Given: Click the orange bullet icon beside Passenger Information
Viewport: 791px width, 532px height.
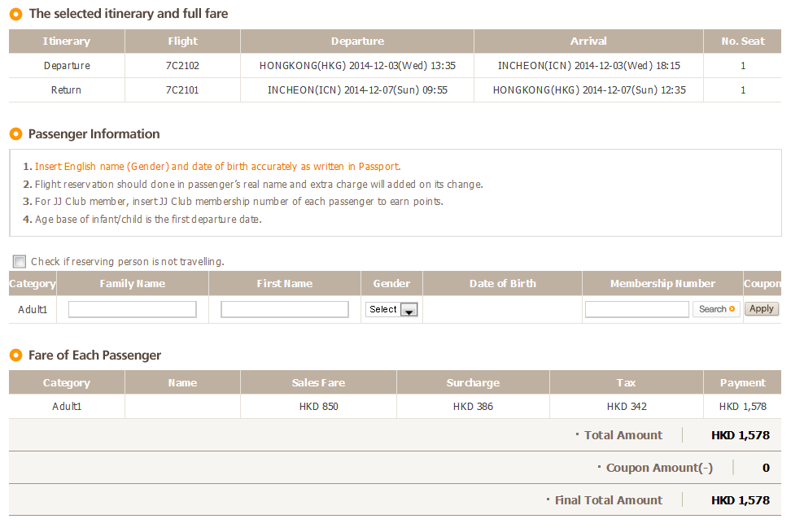Looking at the screenshot, I should coord(15,134).
